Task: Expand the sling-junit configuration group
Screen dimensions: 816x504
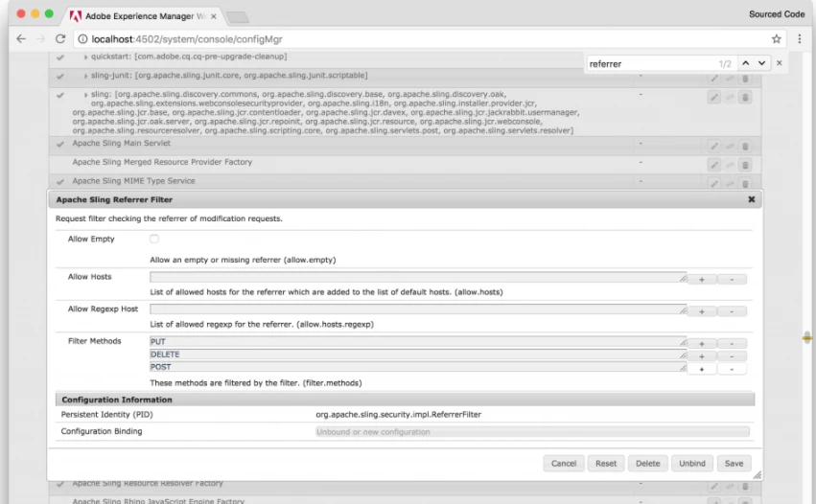Action: (86, 76)
